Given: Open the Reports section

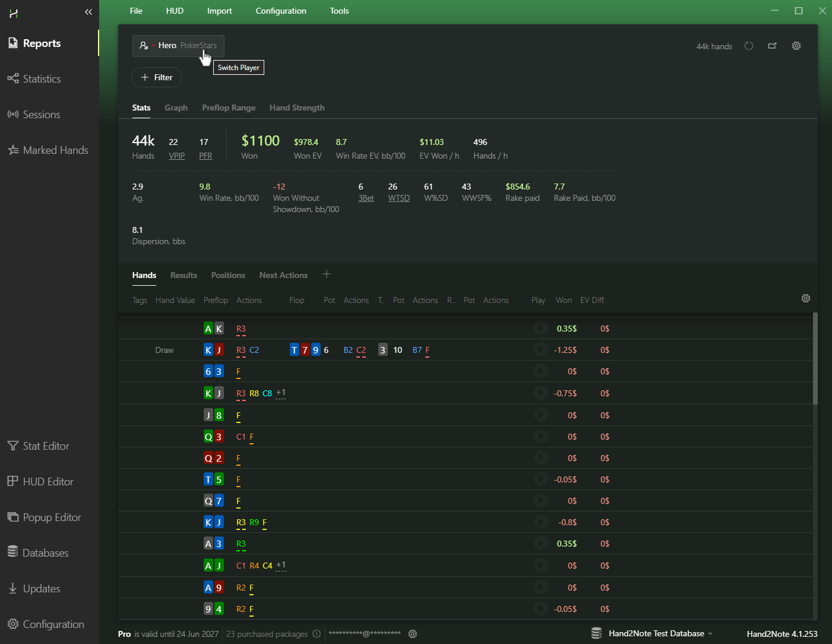Looking at the screenshot, I should tap(34, 43).
